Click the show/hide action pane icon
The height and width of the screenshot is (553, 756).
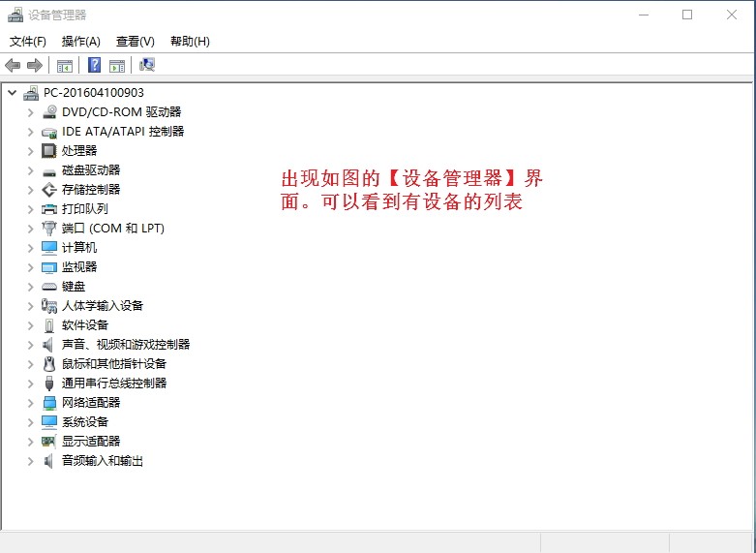pyautogui.click(x=117, y=65)
